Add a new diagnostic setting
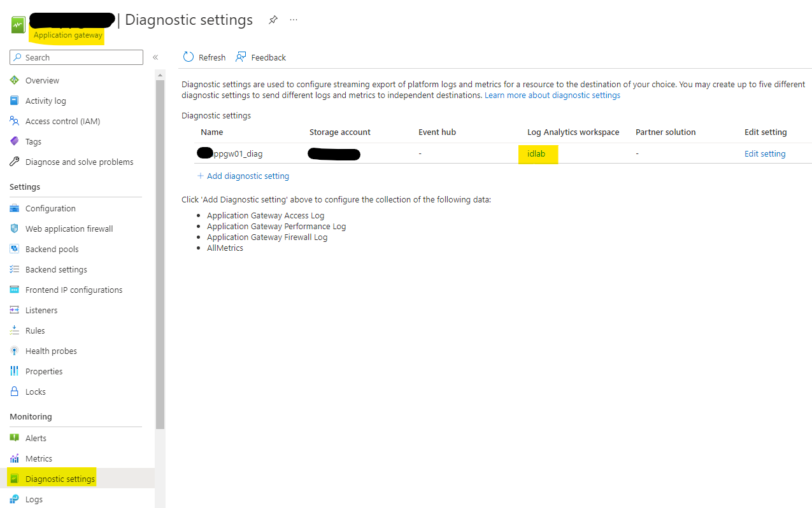812x508 pixels. (x=243, y=176)
